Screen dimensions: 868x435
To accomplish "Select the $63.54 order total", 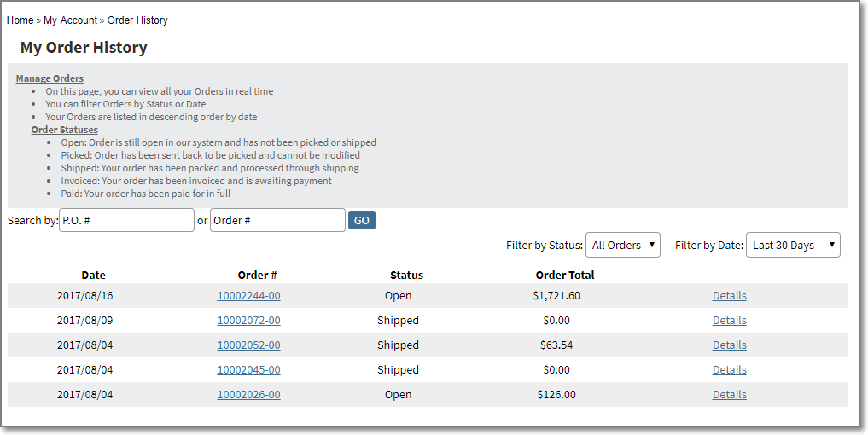I will [x=556, y=345].
